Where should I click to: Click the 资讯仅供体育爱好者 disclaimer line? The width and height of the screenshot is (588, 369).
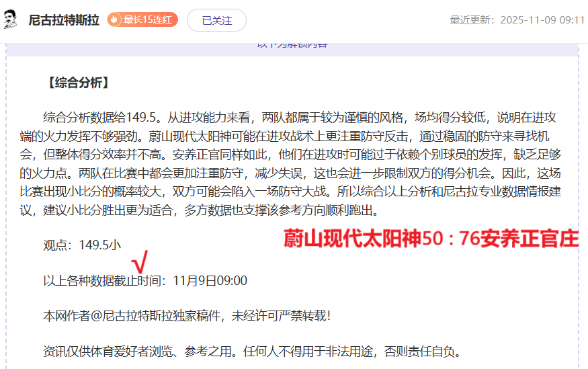coord(252,351)
